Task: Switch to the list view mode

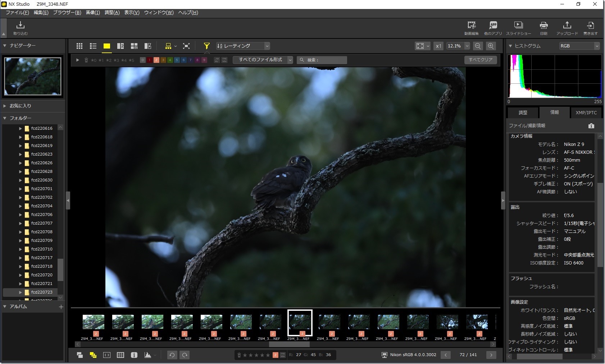Action: 93,46
